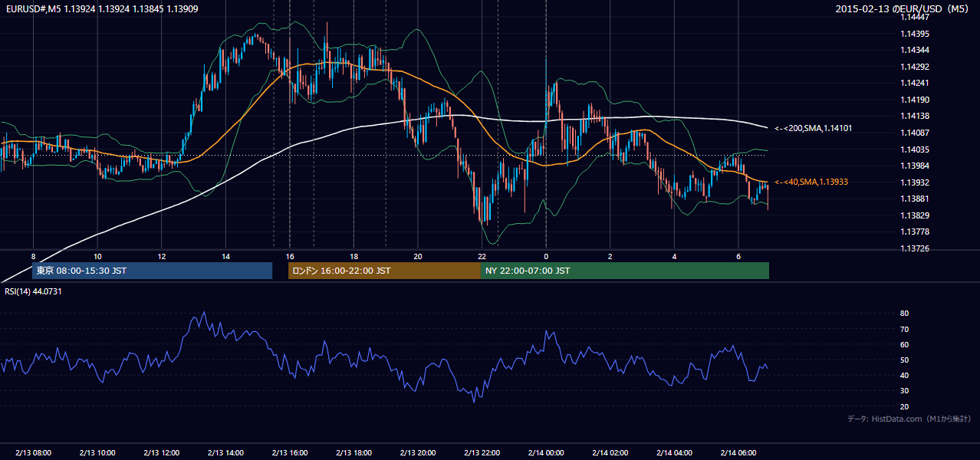
Task: Click the RSI(14) 44.0731 indicator label
Action: tap(33, 291)
